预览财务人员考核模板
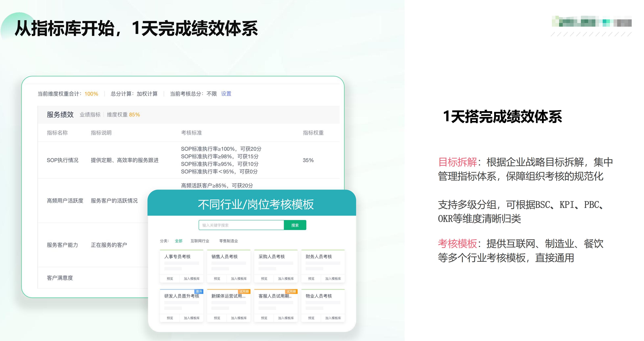 (x=311, y=278)
